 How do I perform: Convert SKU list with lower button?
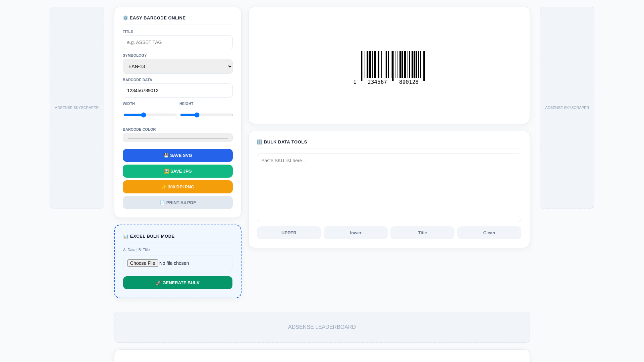[356, 233]
